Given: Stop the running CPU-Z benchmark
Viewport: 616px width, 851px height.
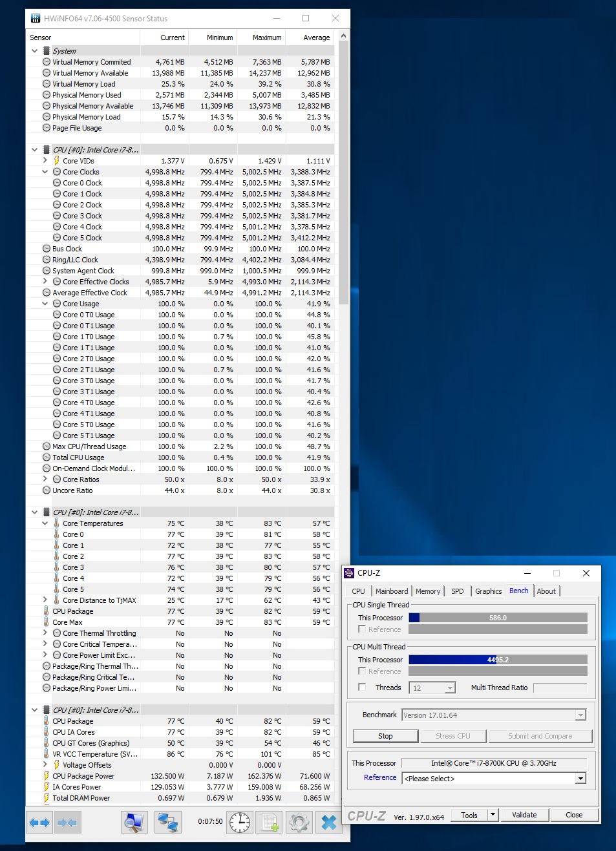Looking at the screenshot, I should pos(385,736).
